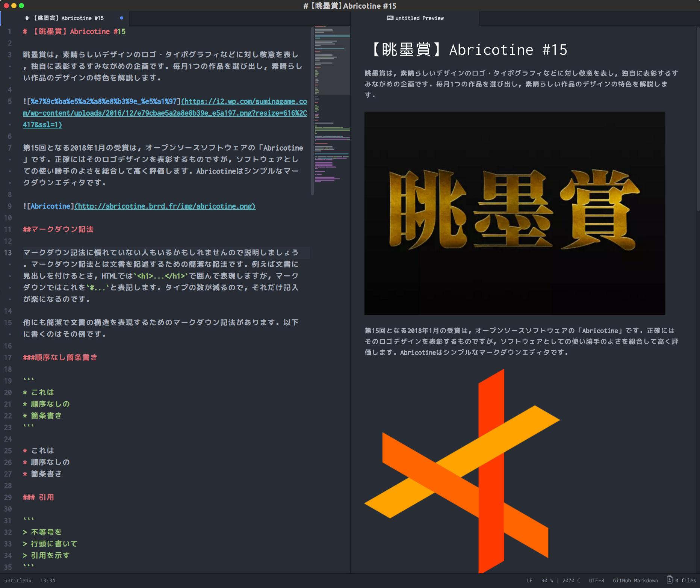Click line number 13 in gutter

8,253
